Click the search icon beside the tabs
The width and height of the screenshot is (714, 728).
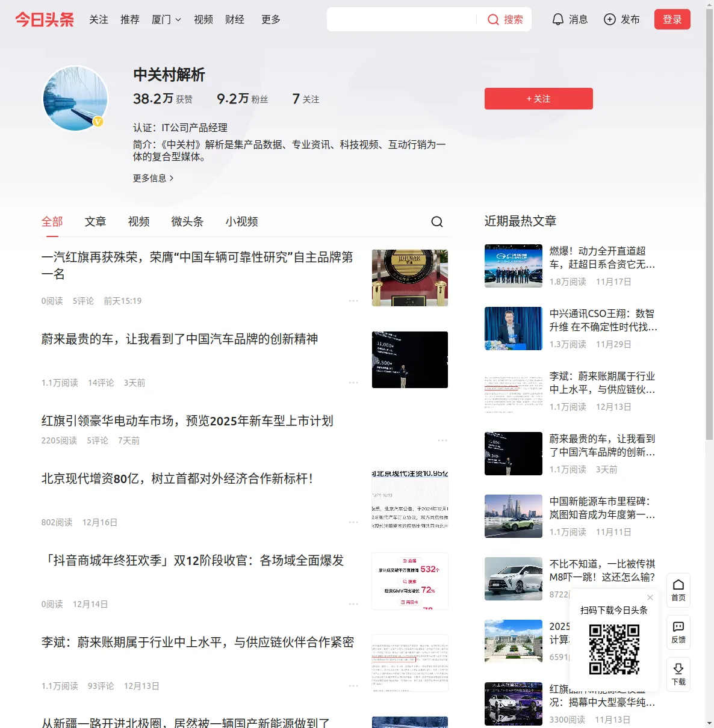click(437, 221)
